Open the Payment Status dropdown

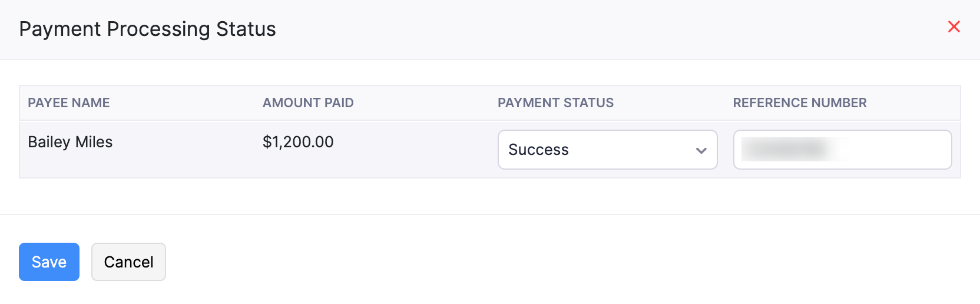coord(607,150)
